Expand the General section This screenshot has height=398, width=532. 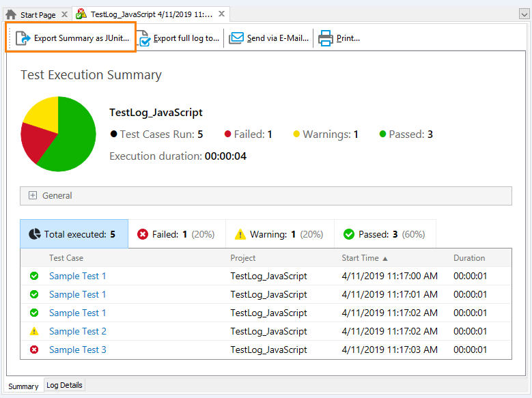pos(32,195)
